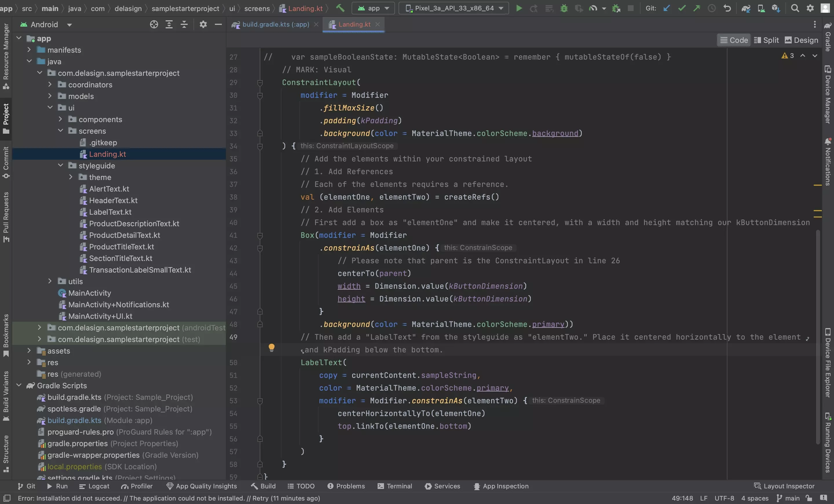Switch to the Split editor view
Image resolution: width=834 pixels, height=504 pixels.
point(770,40)
